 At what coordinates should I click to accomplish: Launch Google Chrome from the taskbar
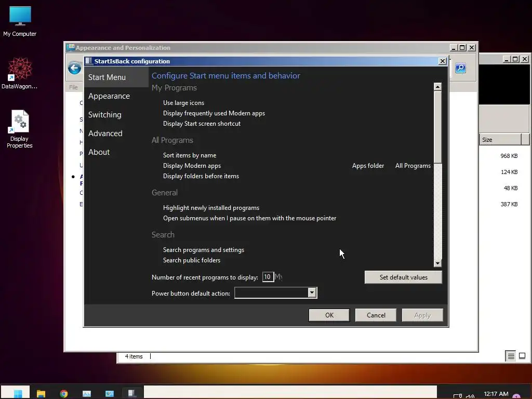[x=64, y=394]
